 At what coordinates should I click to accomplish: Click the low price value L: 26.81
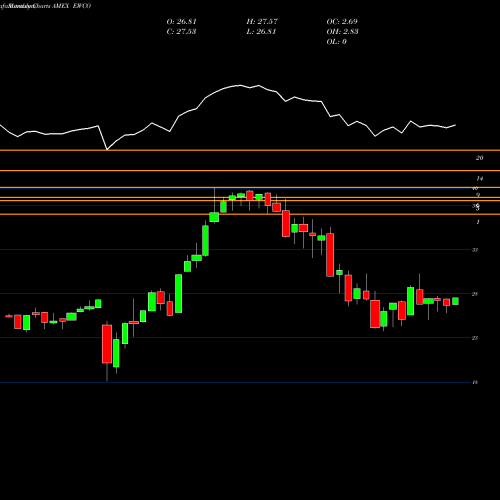click(x=261, y=32)
